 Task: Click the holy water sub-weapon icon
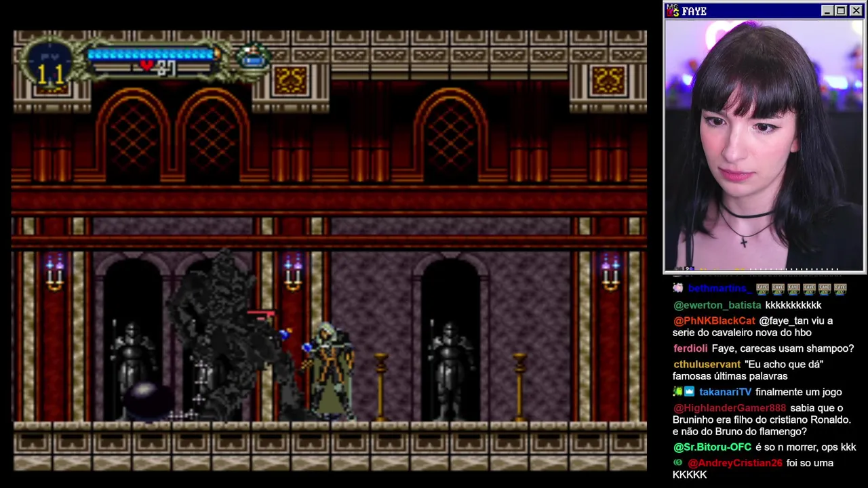(253, 58)
